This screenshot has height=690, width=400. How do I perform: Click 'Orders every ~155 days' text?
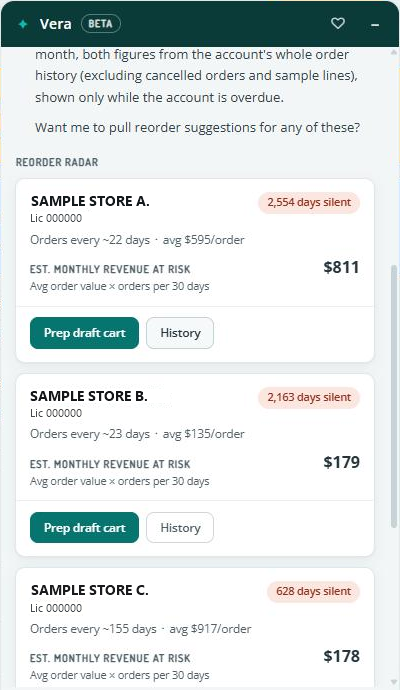93,629
